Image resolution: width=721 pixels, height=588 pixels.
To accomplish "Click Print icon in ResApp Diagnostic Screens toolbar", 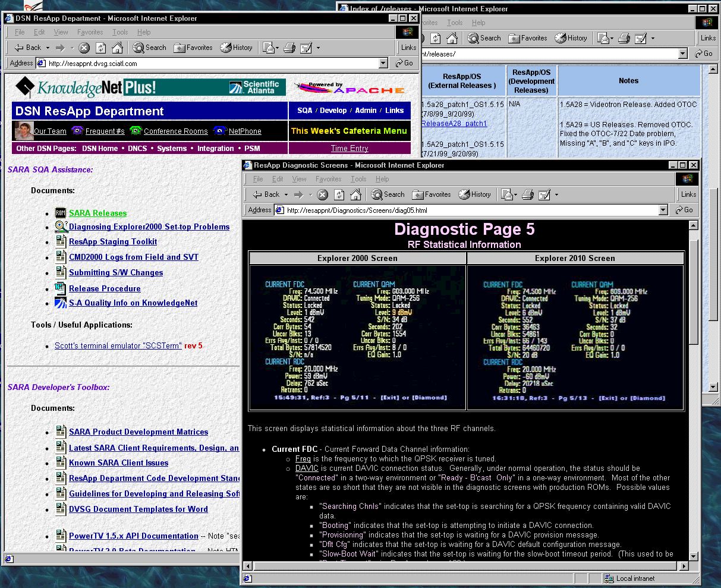I will [x=528, y=194].
